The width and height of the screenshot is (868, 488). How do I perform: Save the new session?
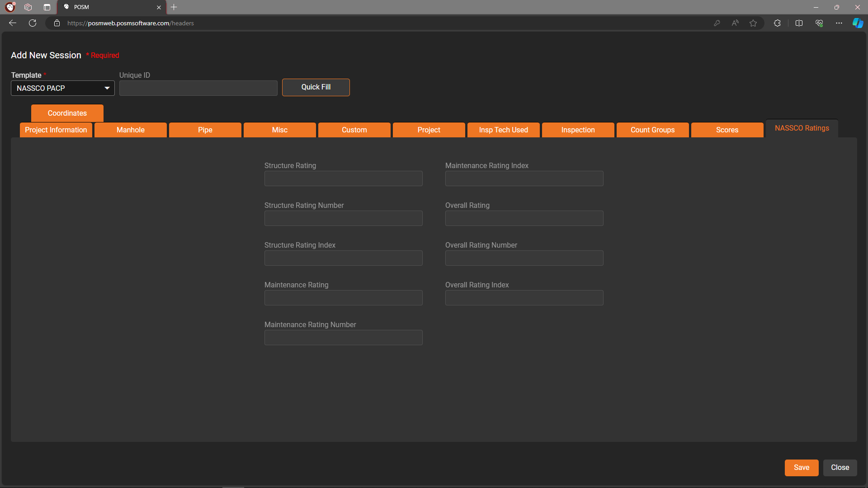(x=802, y=468)
